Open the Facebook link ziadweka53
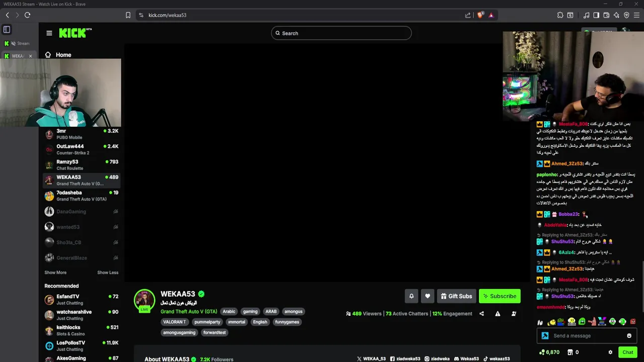This screenshot has width=644, height=362. click(x=405, y=359)
